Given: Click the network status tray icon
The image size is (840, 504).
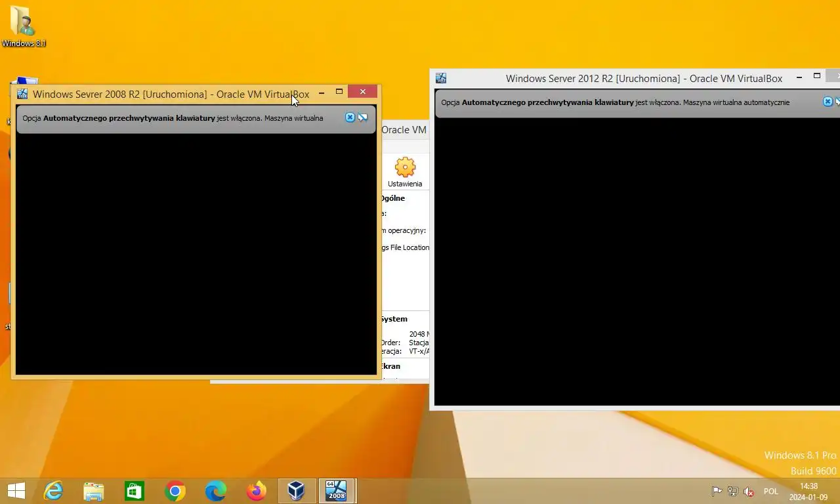Looking at the screenshot, I should (733, 492).
